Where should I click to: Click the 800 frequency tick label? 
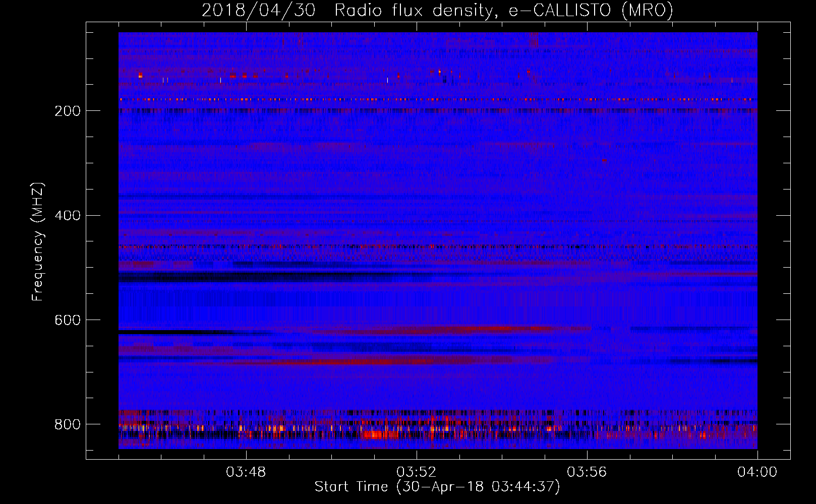pyautogui.click(x=68, y=424)
